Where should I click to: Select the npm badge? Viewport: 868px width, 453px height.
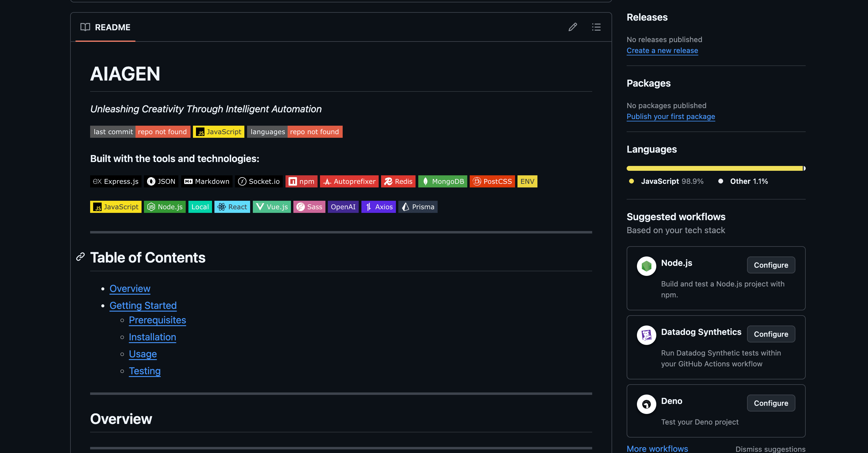[x=301, y=181]
